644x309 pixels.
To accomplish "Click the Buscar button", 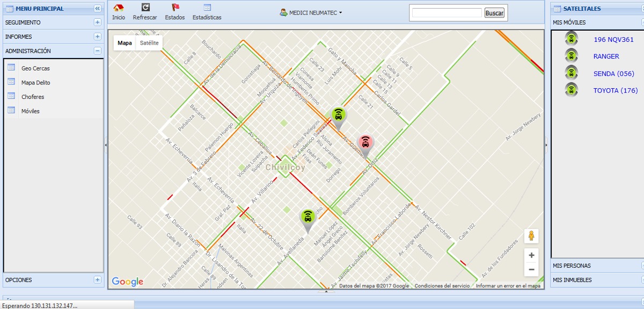I will (x=494, y=13).
